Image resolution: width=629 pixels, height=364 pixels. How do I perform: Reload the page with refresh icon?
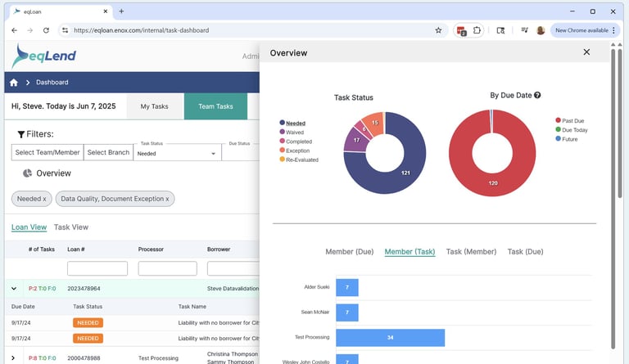pos(46,30)
